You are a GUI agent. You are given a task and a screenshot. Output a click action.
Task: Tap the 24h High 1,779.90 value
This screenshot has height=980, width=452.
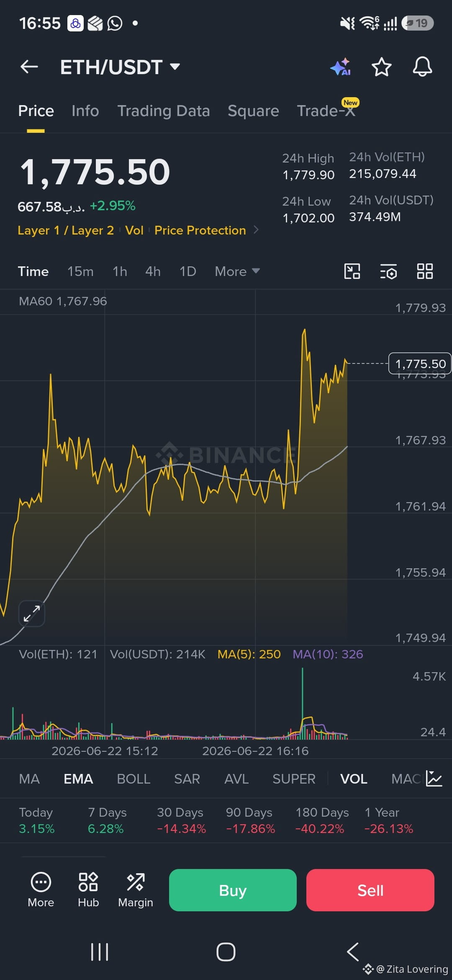308,175
